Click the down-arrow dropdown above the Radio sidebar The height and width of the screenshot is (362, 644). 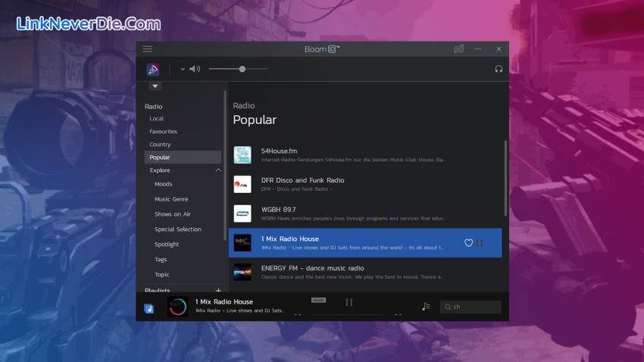(155, 86)
